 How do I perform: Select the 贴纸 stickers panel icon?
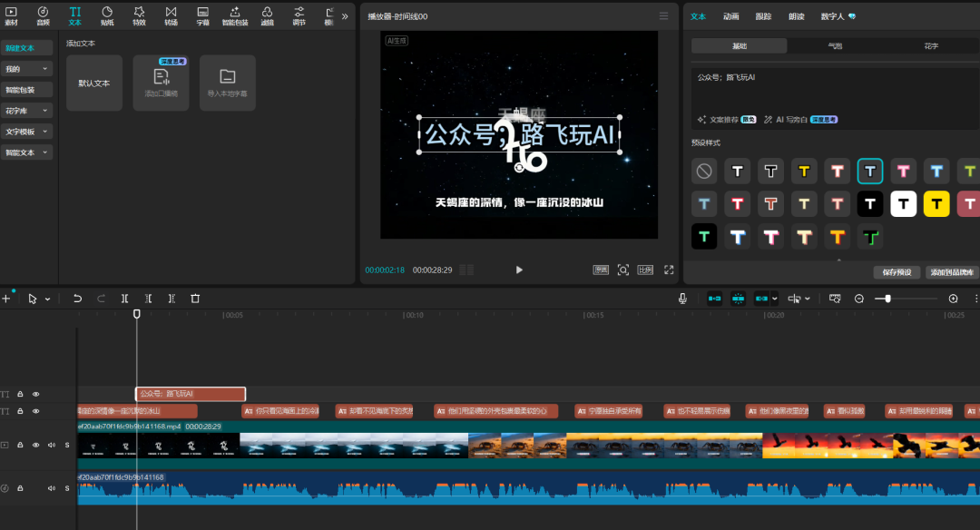click(x=107, y=15)
